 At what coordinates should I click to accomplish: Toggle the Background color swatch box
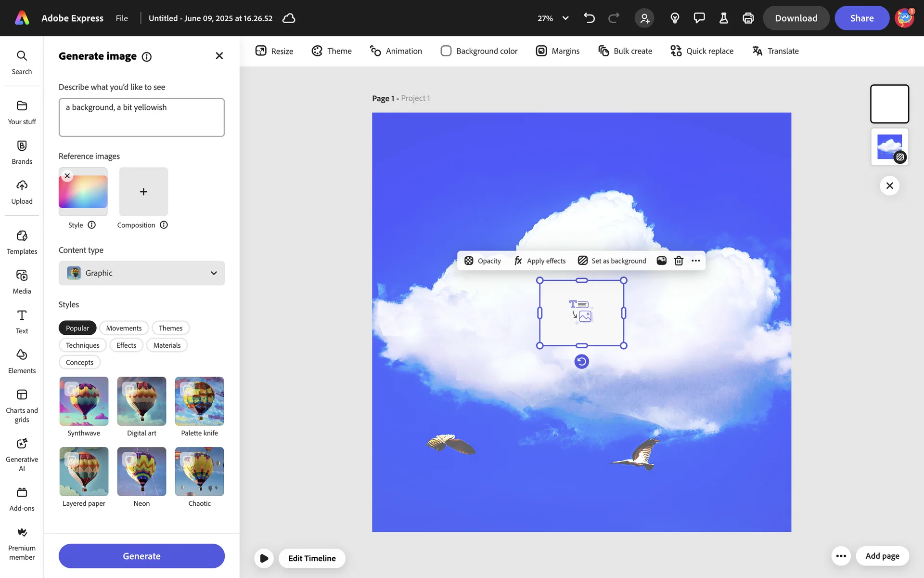(446, 51)
